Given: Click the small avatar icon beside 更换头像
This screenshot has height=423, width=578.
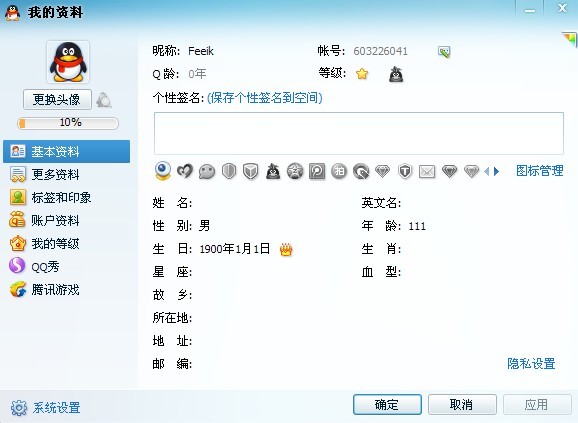Looking at the screenshot, I should pos(104,100).
